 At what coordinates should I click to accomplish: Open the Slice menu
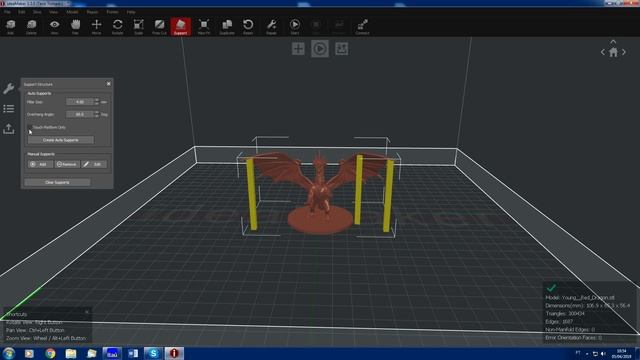click(x=37, y=12)
